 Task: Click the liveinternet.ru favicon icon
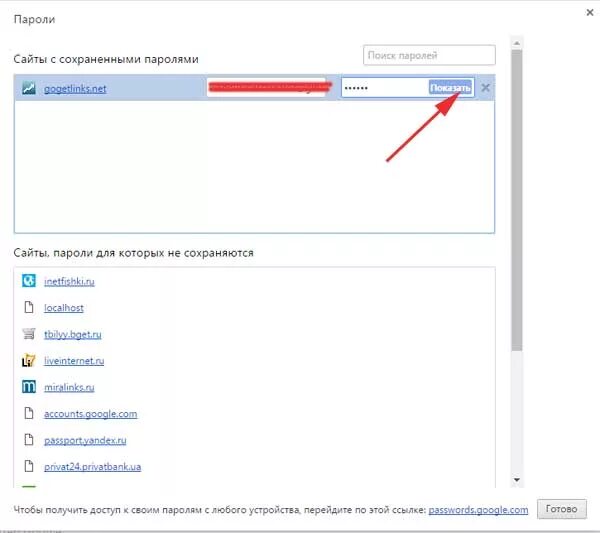pyautogui.click(x=29, y=360)
